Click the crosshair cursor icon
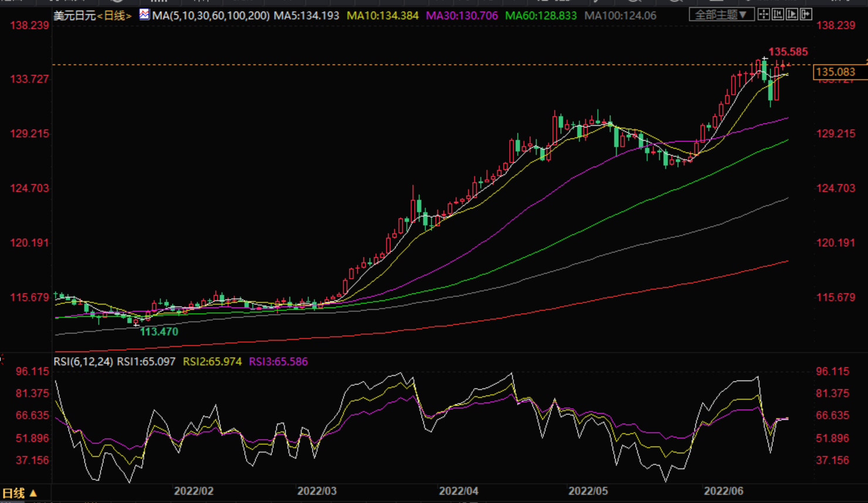 pyautogui.click(x=764, y=15)
